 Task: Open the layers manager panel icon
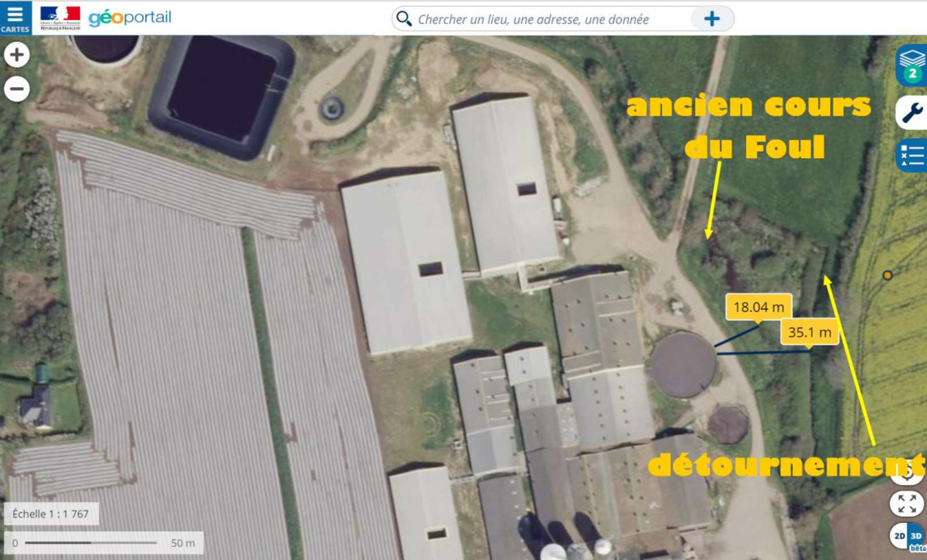point(912,65)
